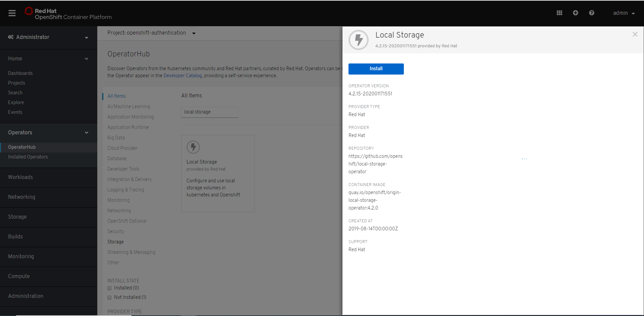Open the hamburger navigation menu
Screen dimensions: 644x316
point(12,13)
